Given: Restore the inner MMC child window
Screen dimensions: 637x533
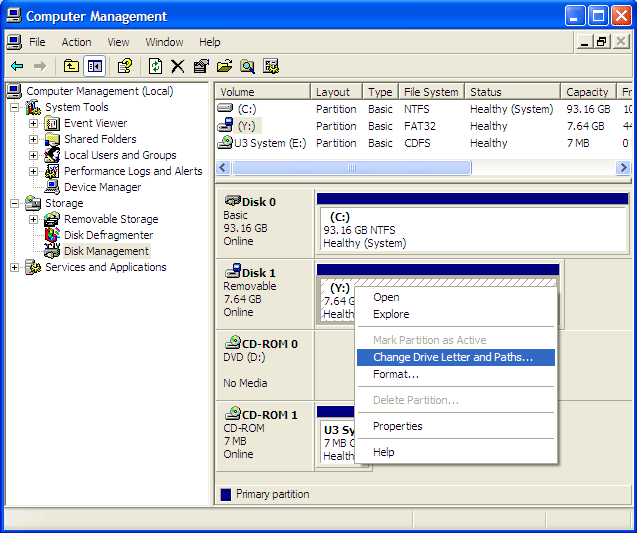Looking at the screenshot, I should click(602, 42).
